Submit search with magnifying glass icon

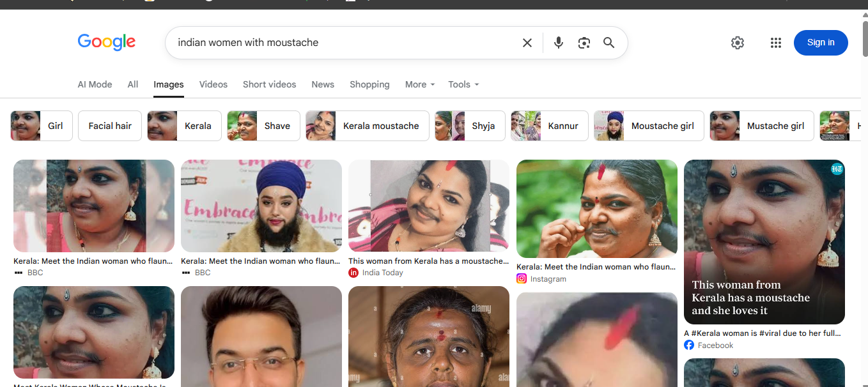point(608,43)
